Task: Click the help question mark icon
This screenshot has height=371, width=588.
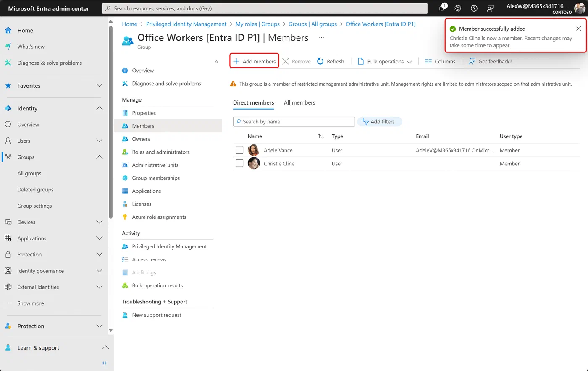Action: (x=474, y=8)
